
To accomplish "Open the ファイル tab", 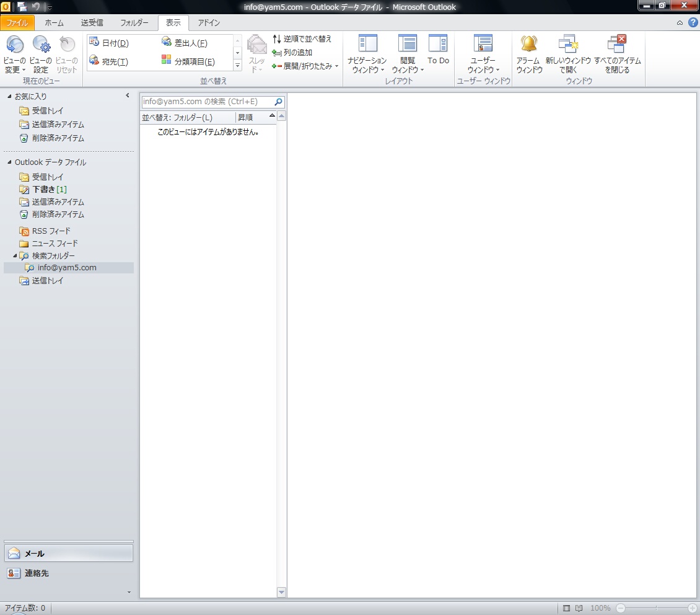I will (17, 23).
